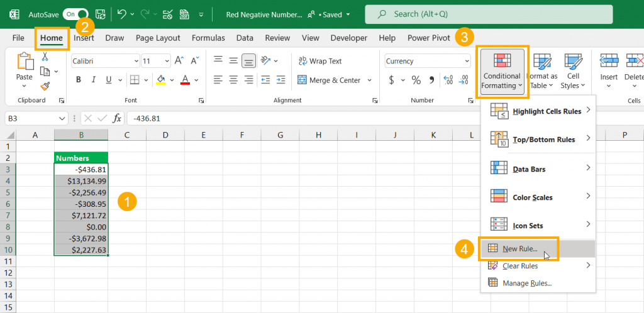Turn off the AutoSave toggle
This screenshot has height=313, width=644.
[x=75, y=14]
